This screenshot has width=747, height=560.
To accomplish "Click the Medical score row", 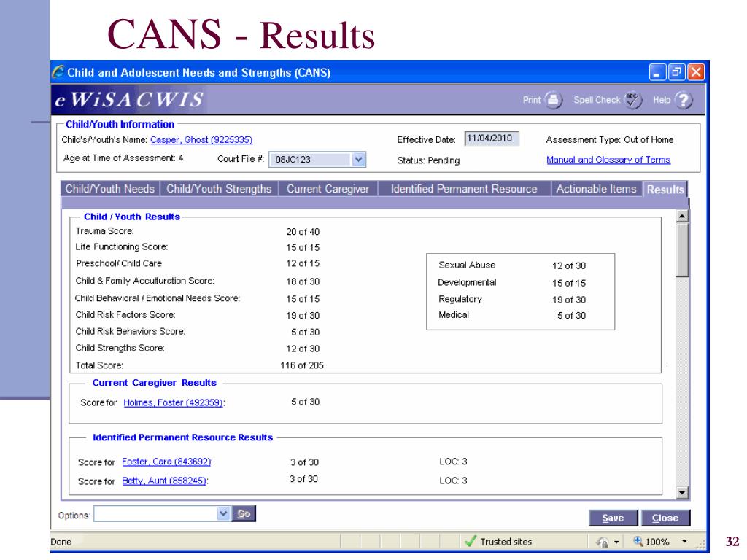I will (512, 315).
